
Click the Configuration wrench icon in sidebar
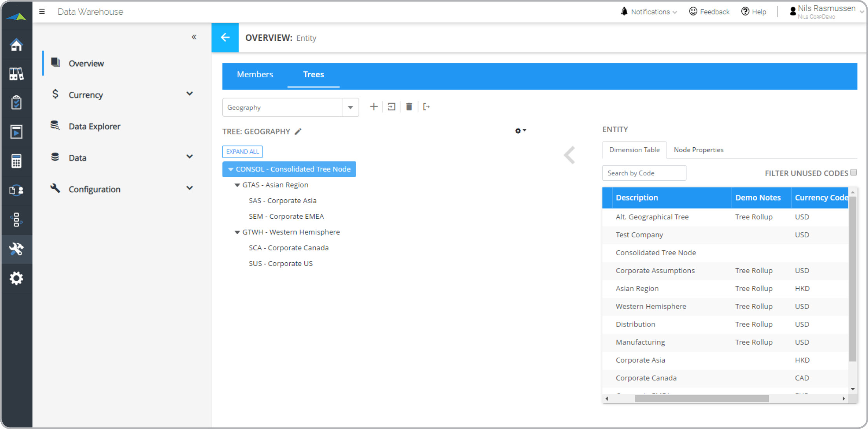16,249
